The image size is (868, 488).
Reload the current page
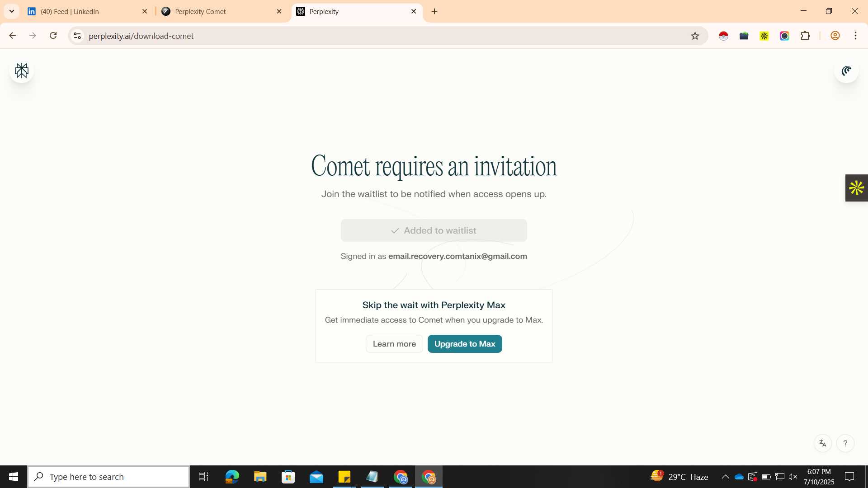(x=53, y=36)
